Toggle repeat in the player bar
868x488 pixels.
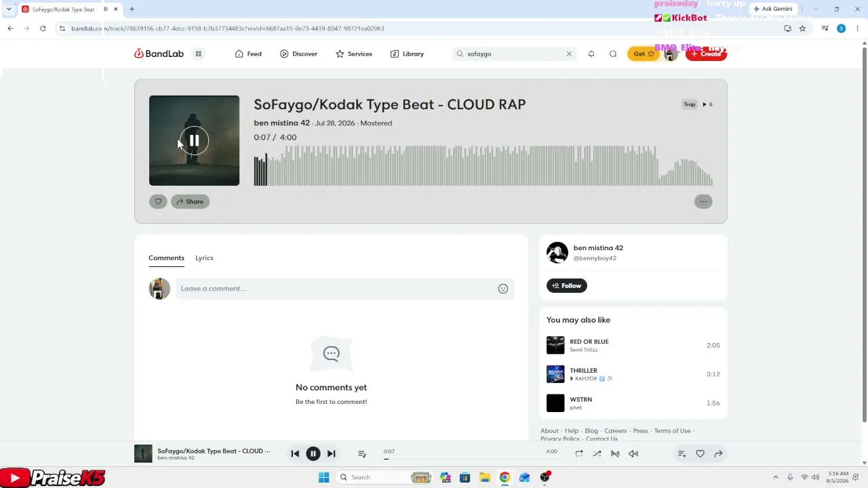coord(579,454)
